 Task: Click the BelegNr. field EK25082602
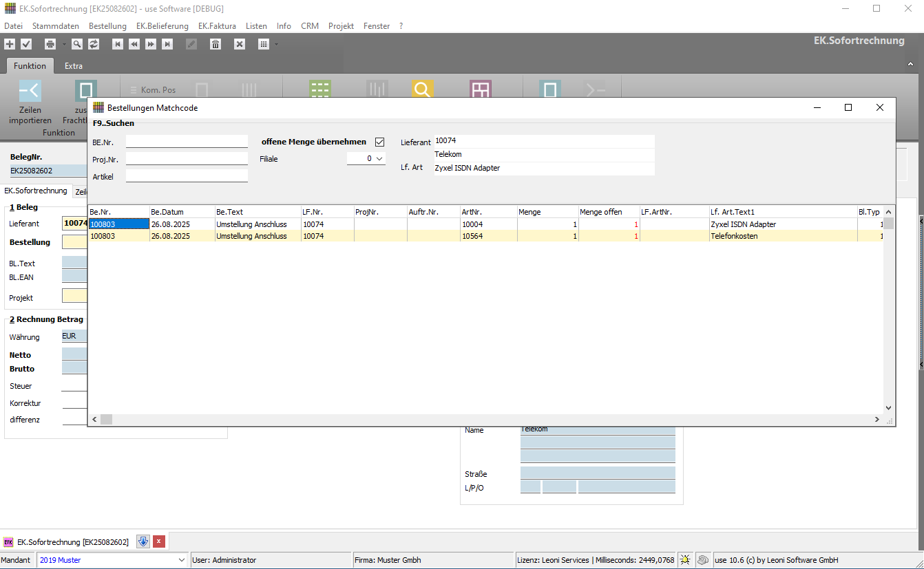point(48,171)
